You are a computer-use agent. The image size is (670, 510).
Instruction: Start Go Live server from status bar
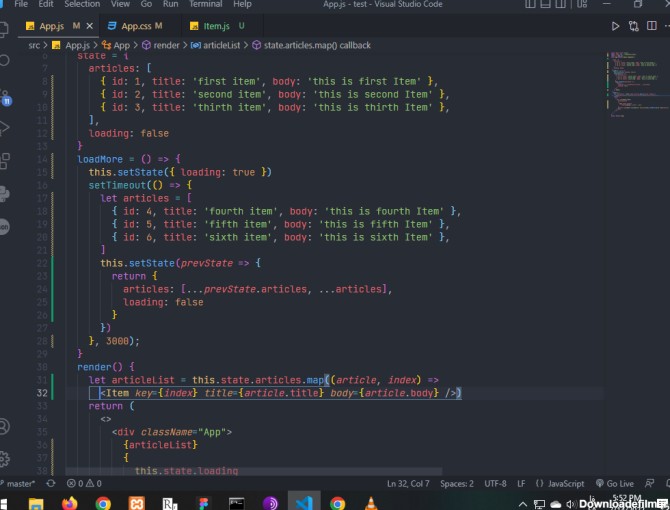[x=615, y=484]
